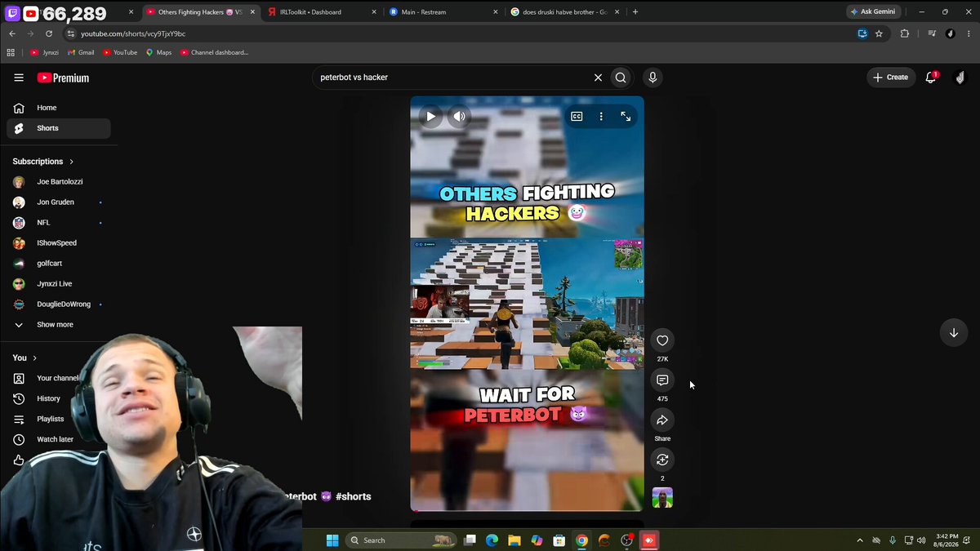Toggle closed captions on the short
The width and height of the screenshot is (980, 551).
577,117
